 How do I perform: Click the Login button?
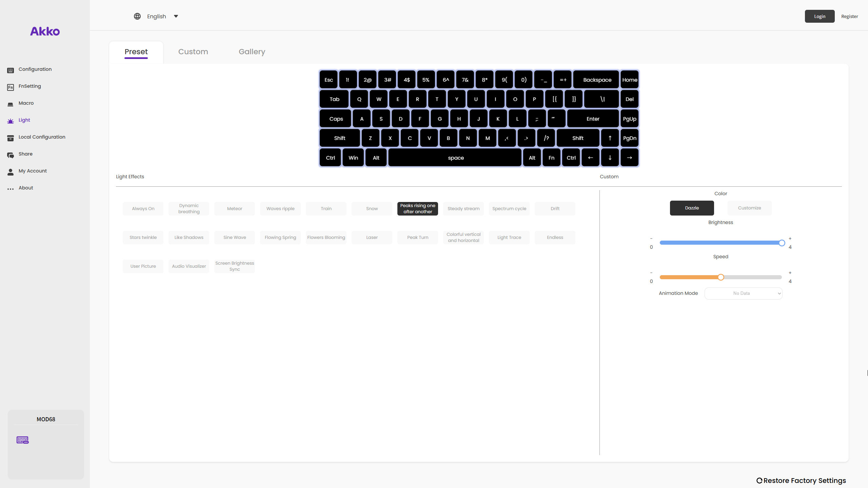tap(820, 16)
